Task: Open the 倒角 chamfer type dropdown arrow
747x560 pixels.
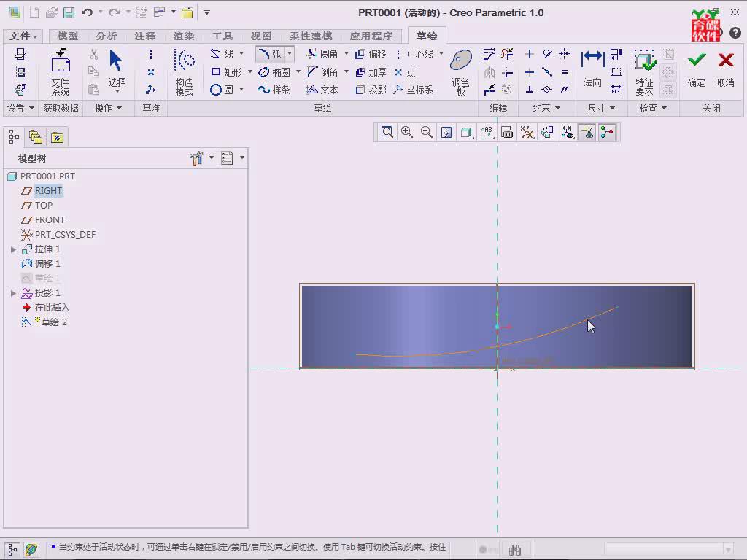Action: pos(347,72)
